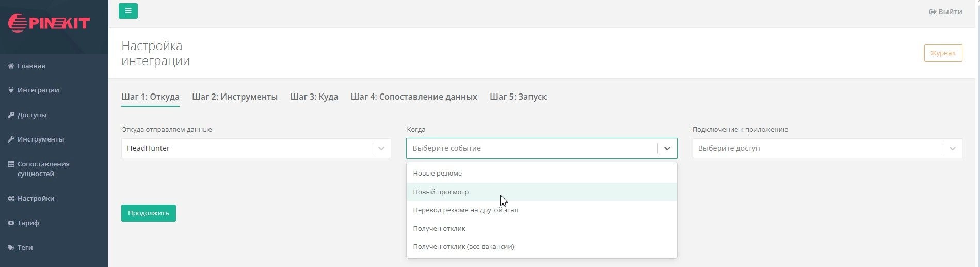Click the PinKit logo
The image size is (980, 267).
(x=49, y=23)
